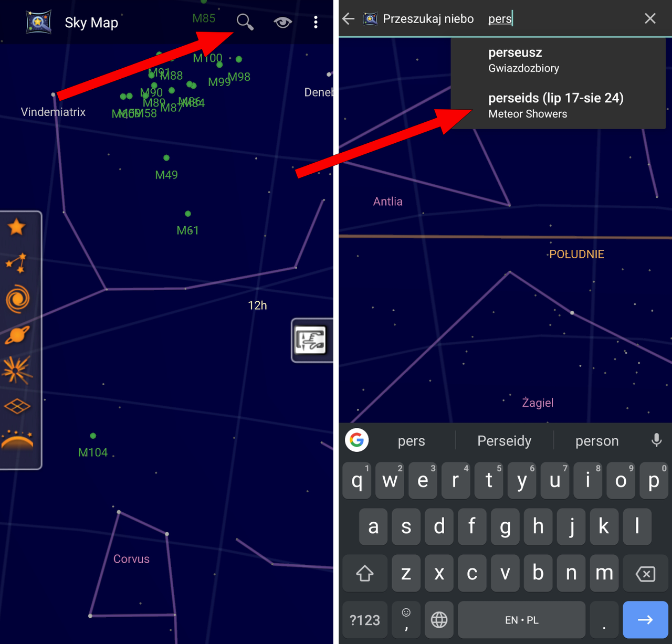Tap the 12h grid label
Screen dimensions: 672x644
click(x=257, y=305)
